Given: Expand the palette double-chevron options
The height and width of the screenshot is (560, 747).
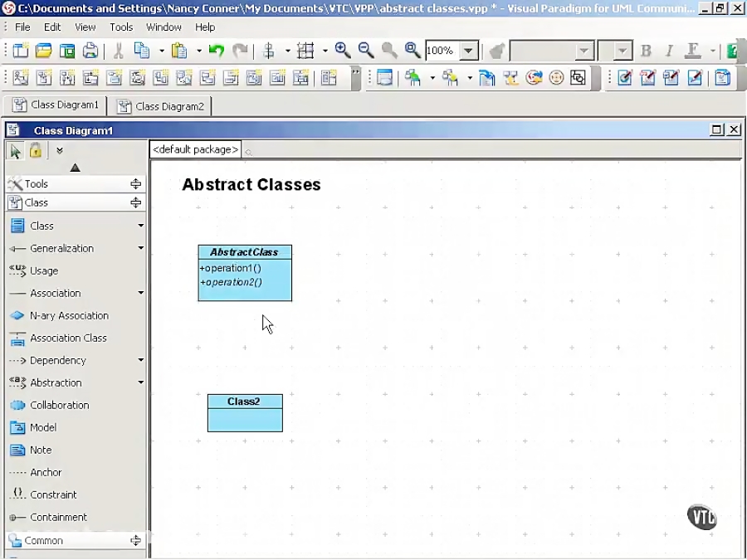Looking at the screenshot, I should coord(60,151).
